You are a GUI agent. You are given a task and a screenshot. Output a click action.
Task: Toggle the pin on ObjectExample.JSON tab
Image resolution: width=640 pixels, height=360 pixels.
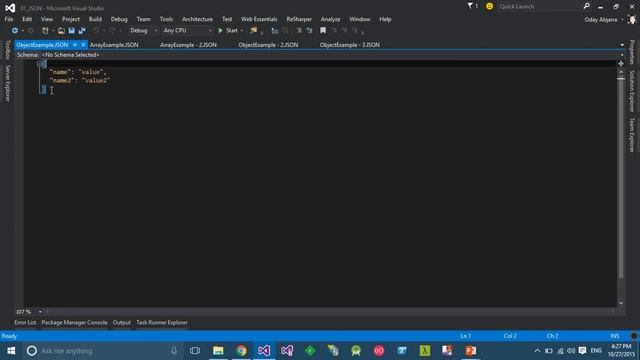[x=75, y=45]
